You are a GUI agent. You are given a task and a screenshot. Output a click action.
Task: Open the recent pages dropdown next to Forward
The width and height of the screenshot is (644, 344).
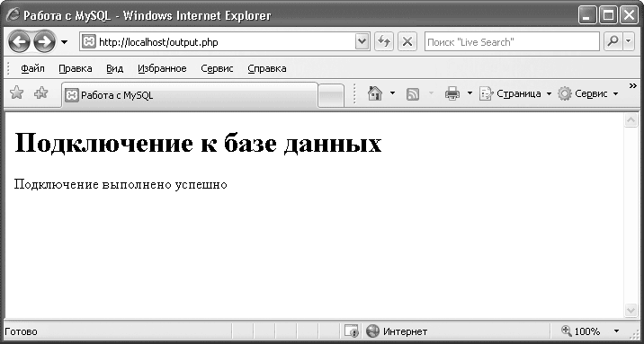pos(64,42)
